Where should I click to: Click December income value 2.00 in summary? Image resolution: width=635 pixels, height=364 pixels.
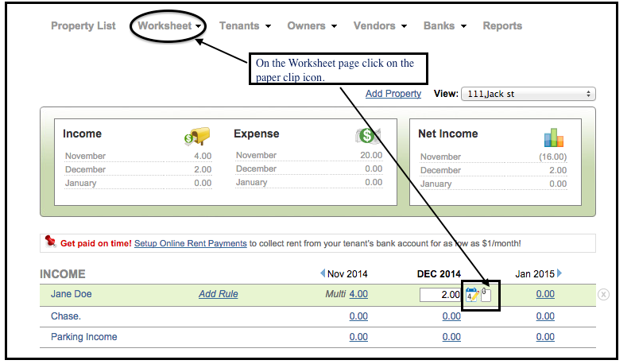(203, 169)
